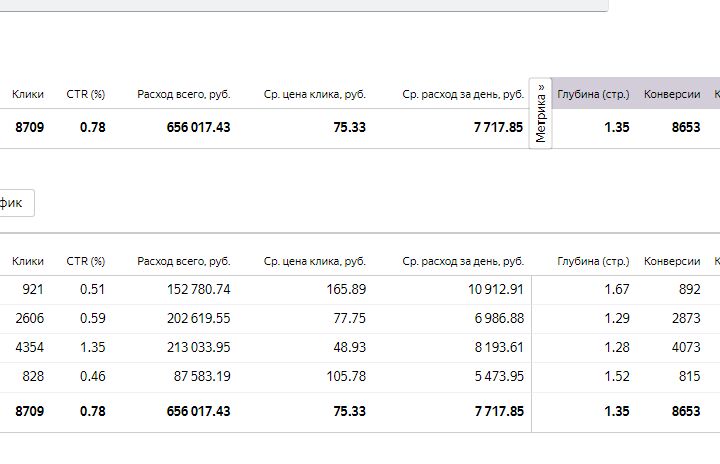Select total spend 87 583.19

pos(202,376)
